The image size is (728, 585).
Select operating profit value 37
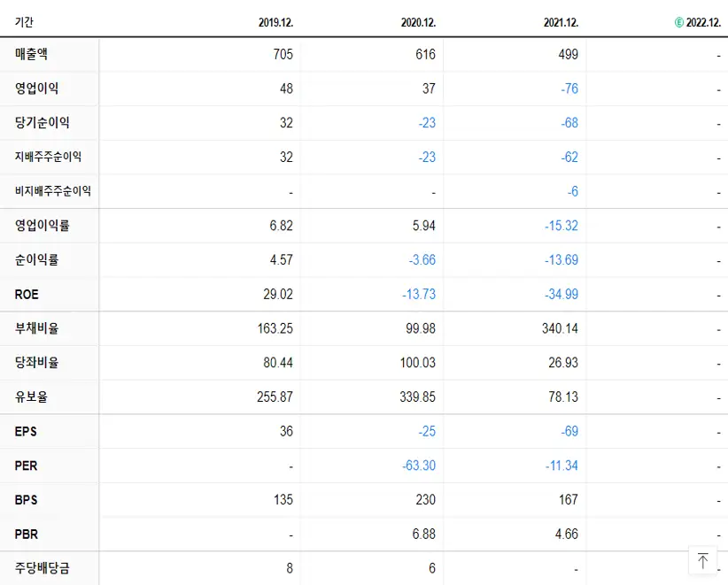(x=429, y=89)
